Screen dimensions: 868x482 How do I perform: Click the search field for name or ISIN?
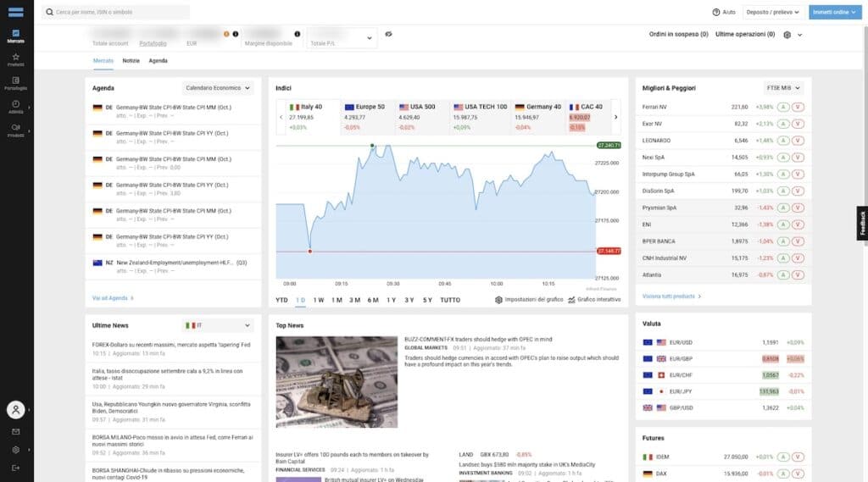(x=115, y=12)
